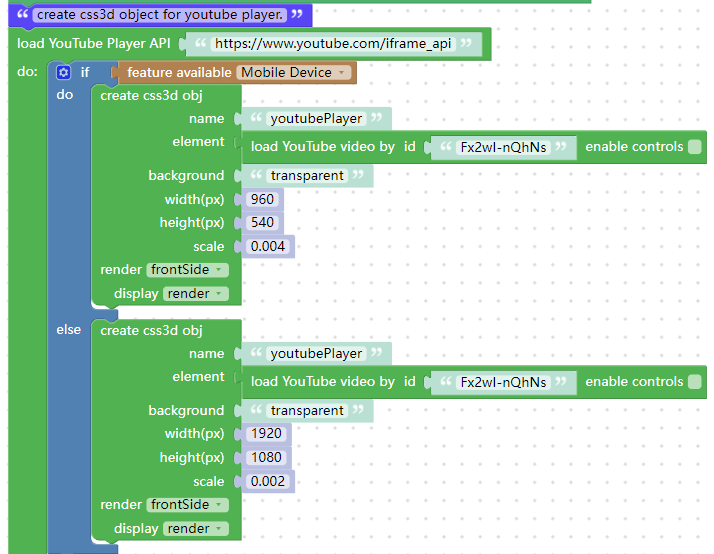Image resolution: width=714 pixels, height=554 pixels.
Task: Click the 'else' label of the condition block
Action: point(69,330)
